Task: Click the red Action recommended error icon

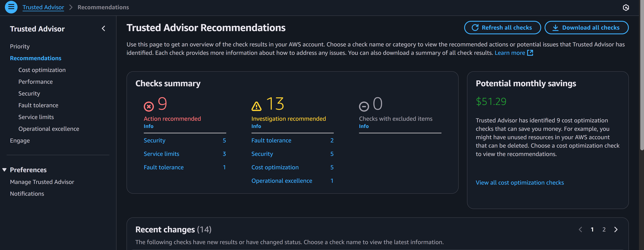Action: click(149, 107)
